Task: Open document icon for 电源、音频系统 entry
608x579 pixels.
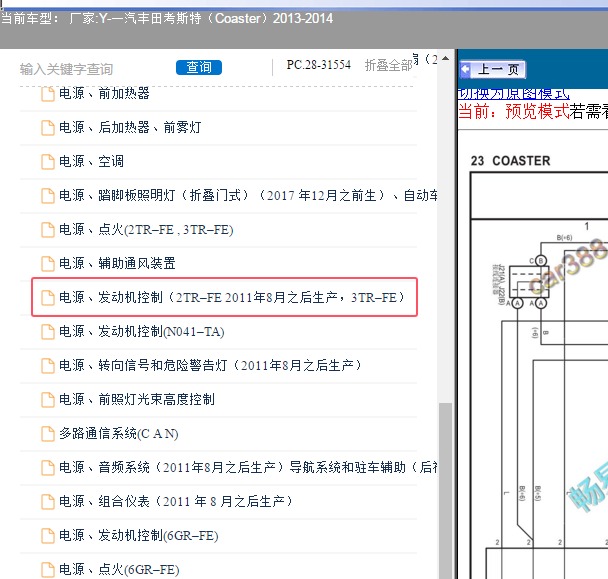Action: (x=48, y=468)
